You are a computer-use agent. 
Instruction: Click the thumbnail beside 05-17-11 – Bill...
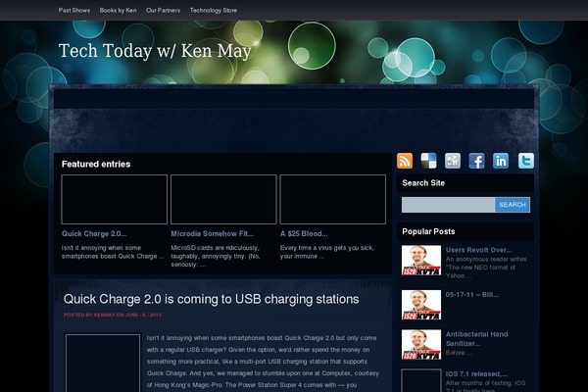tap(421, 305)
